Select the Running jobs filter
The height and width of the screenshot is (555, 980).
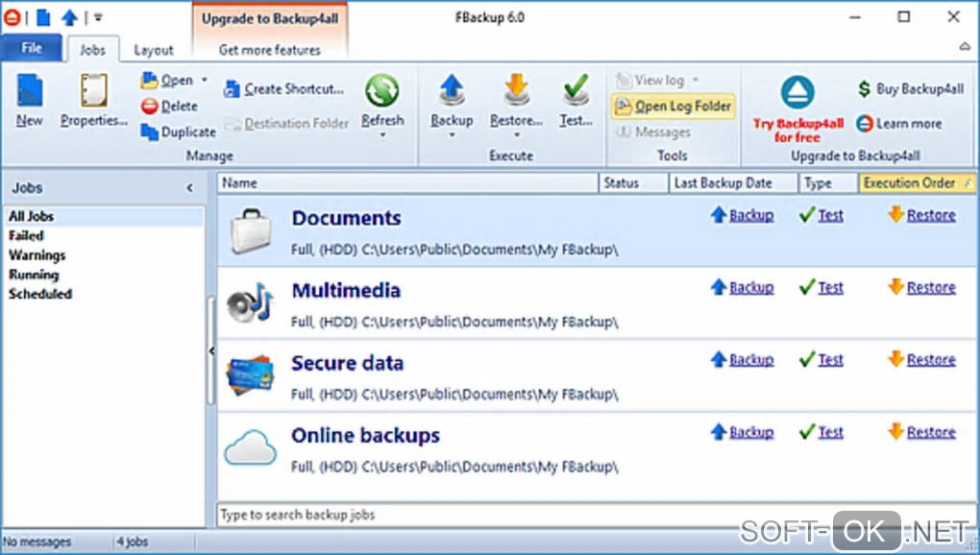coord(34,275)
